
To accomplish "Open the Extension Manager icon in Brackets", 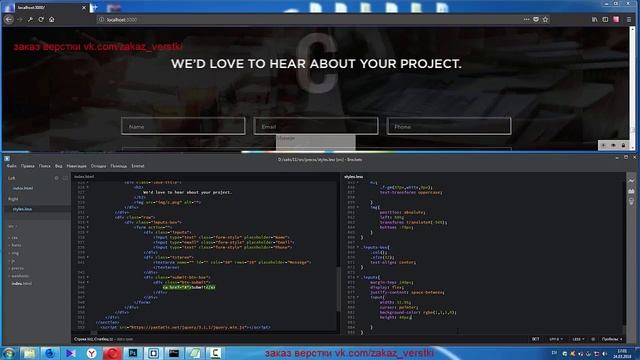I will pos(631,191).
